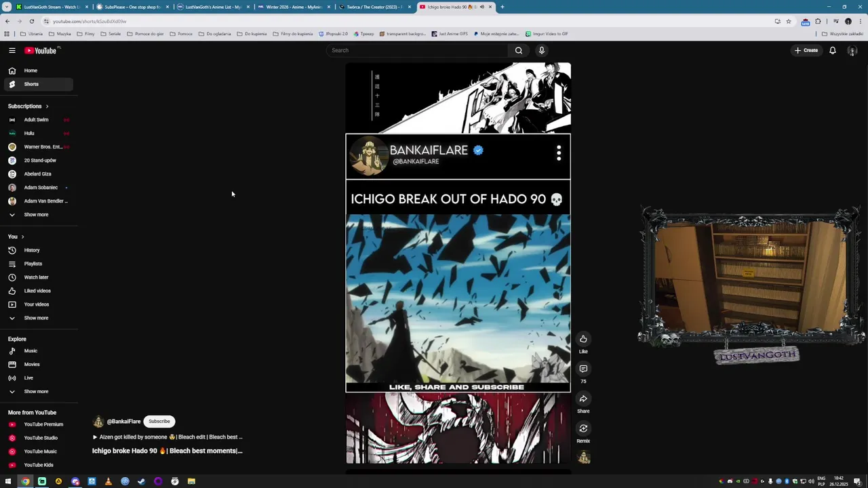Expand Show more under Subscriptions
Screen dimensions: 868x488
point(37,215)
